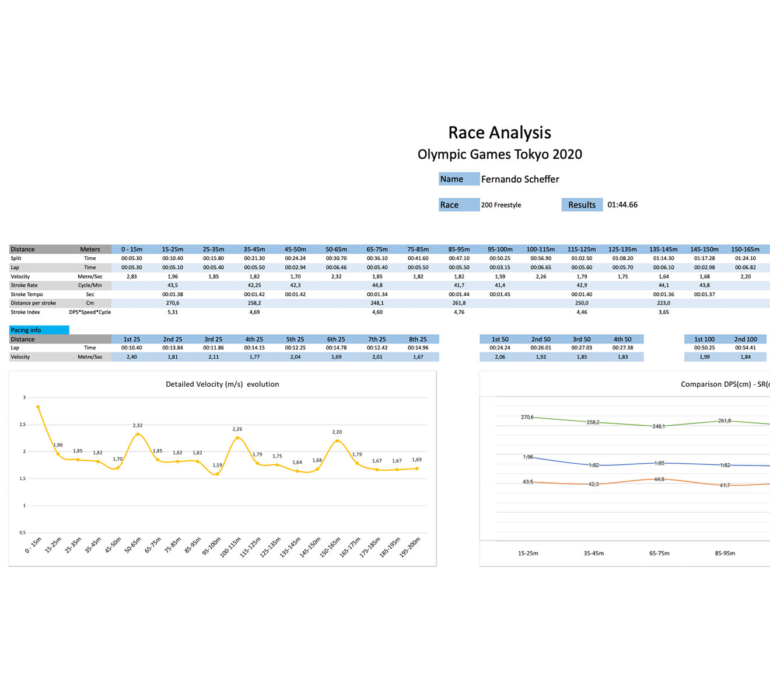Click the Stroke Rate row label

click(24, 285)
